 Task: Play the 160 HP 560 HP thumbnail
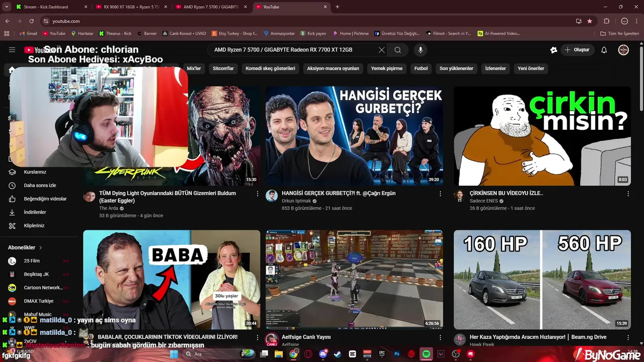(x=542, y=280)
